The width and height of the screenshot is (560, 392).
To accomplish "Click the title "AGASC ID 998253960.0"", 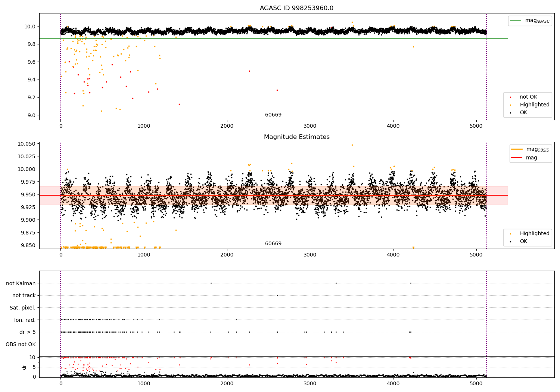I will (296, 8).
